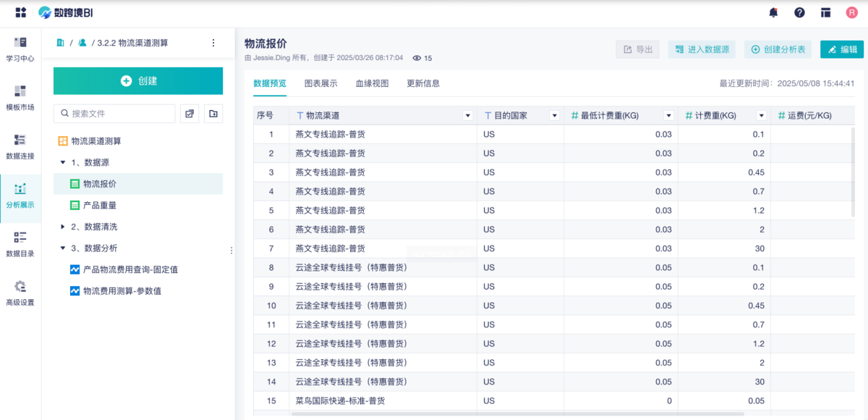Open 模板市场 from the sidebar

(20, 97)
